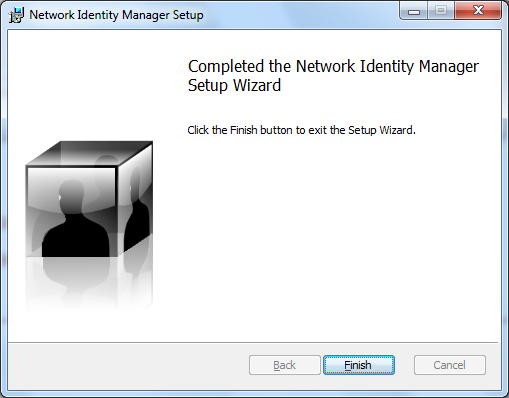Open the installer icon in title bar
Viewport: 509px width, 398px height.
[16, 15]
